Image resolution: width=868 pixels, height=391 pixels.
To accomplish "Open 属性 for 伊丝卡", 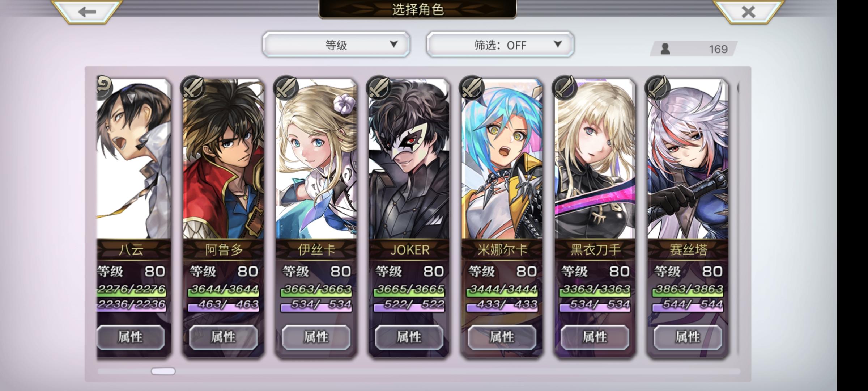I will pyautogui.click(x=316, y=337).
